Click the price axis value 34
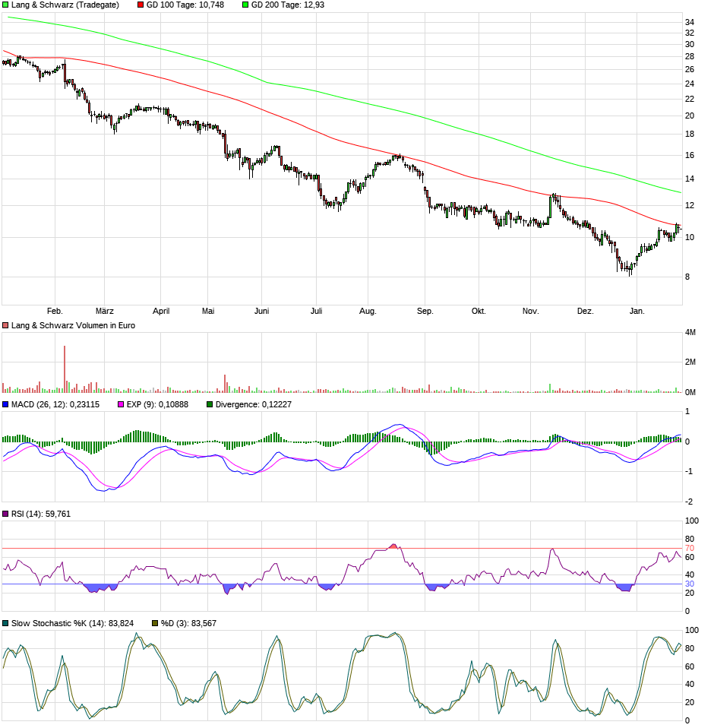 click(690, 22)
